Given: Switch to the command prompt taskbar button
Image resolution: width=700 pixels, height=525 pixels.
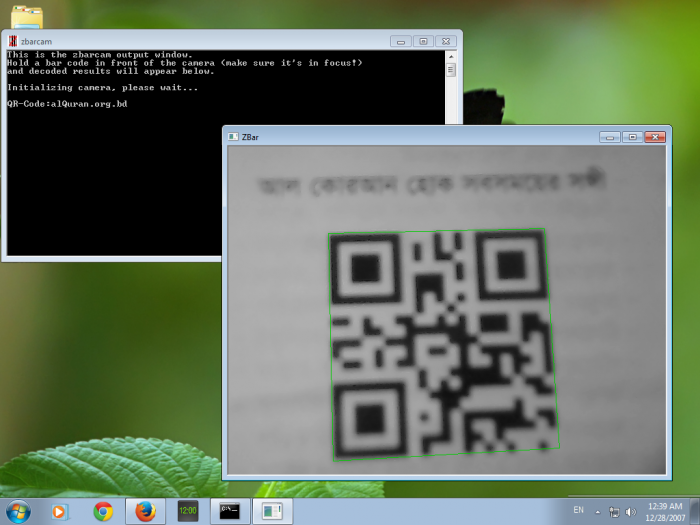Looking at the screenshot, I should coord(229,511).
